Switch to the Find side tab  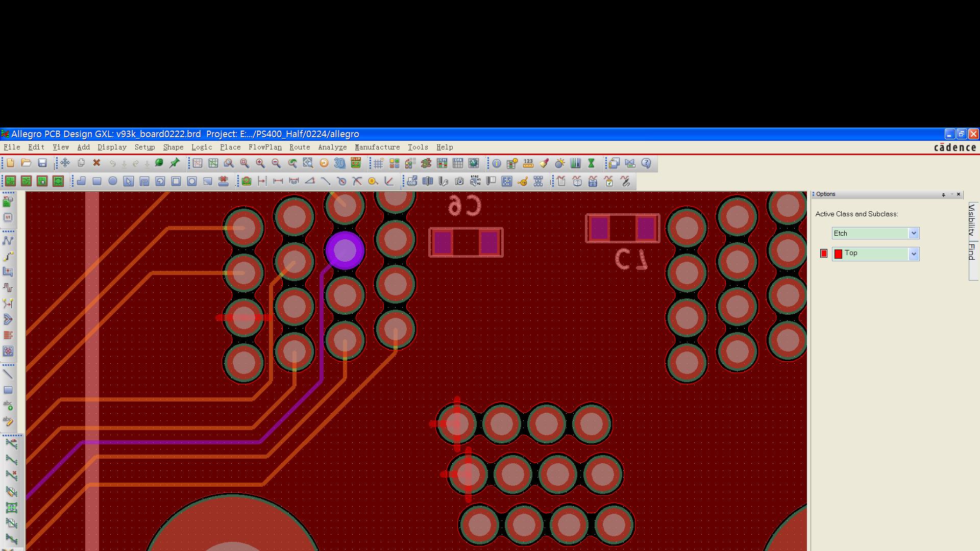[x=972, y=252]
